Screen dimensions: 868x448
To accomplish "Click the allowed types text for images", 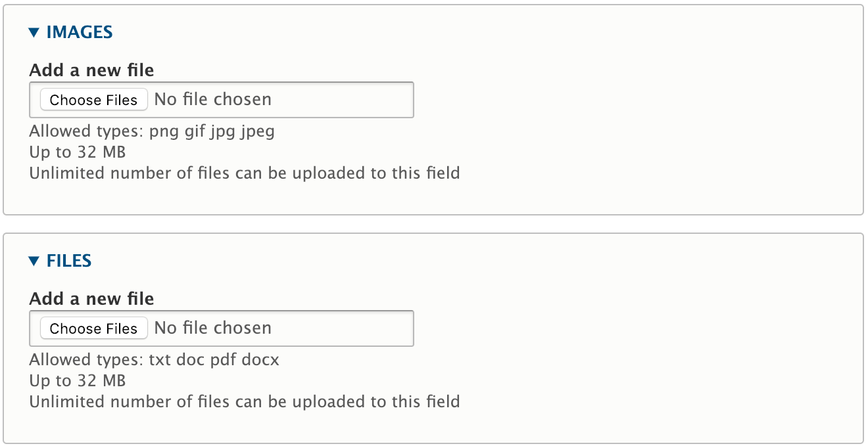I will (151, 131).
